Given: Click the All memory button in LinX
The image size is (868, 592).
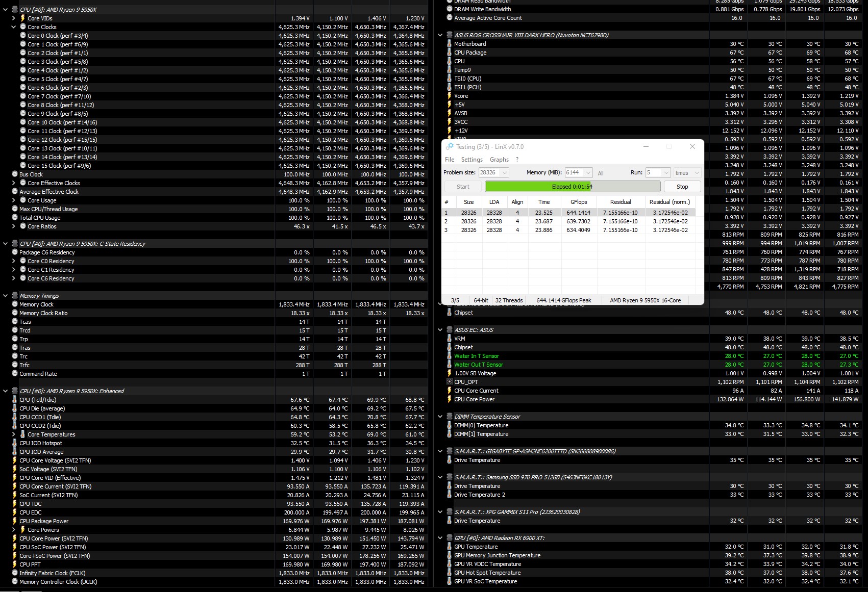Looking at the screenshot, I should pyautogui.click(x=601, y=173).
